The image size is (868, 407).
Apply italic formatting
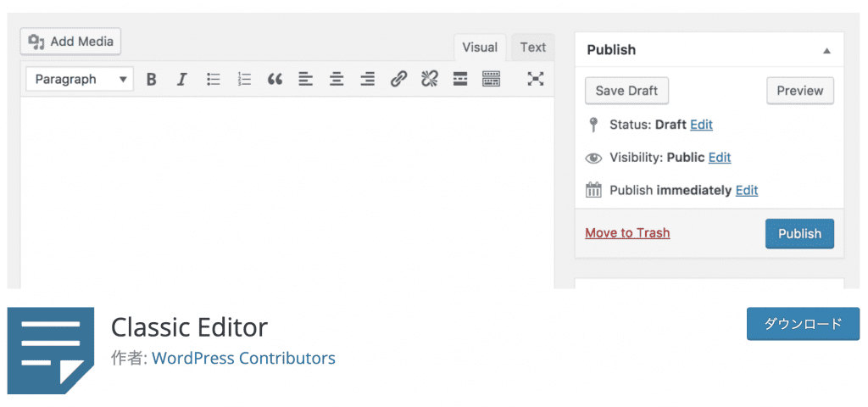coord(181,80)
